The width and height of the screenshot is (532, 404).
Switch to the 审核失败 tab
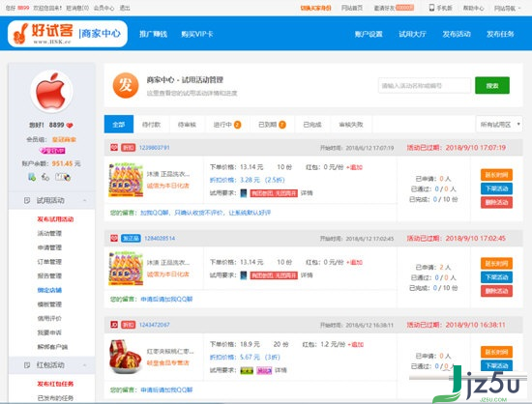pyautogui.click(x=351, y=125)
